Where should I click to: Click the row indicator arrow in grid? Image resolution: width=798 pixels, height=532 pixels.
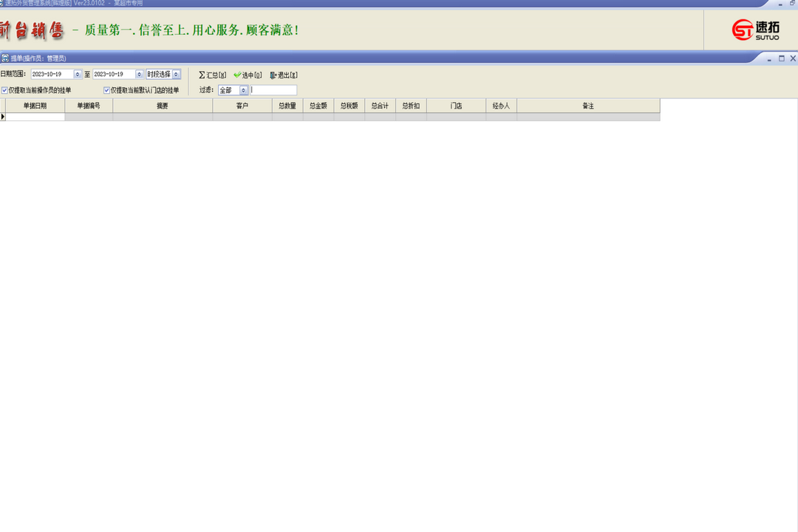pos(3,117)
